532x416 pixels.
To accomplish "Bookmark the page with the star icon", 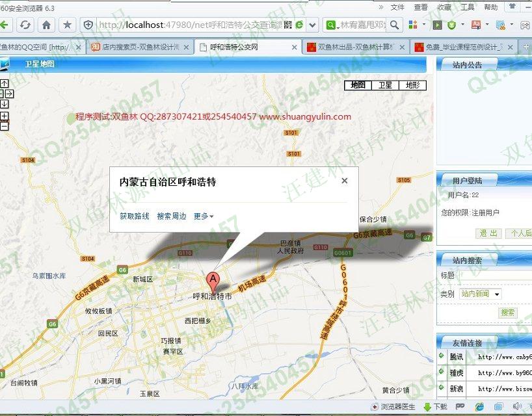I will [68, 25].
